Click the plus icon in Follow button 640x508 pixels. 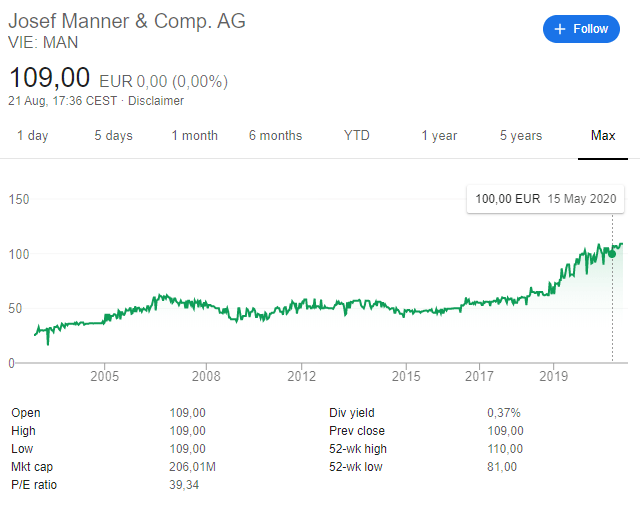tap(560, 29)
